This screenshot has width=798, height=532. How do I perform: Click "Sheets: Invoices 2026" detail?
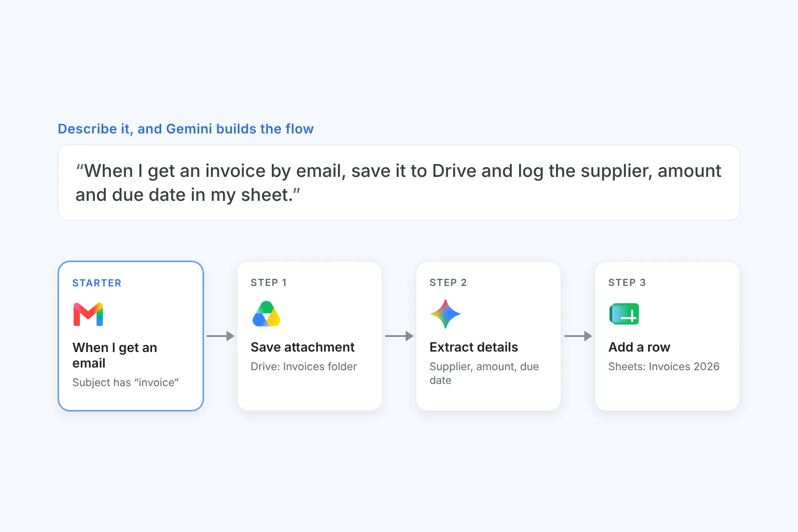point(664,367)
